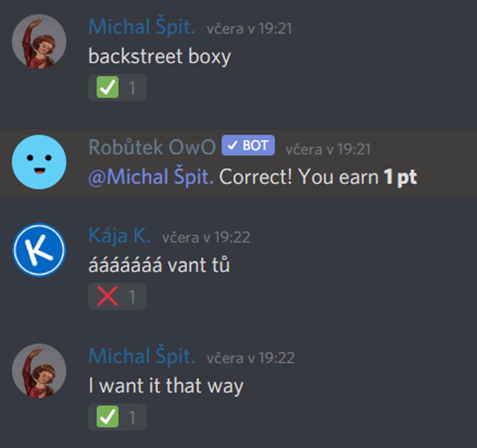This screenshot has width=477, height=448.
Task: Open Michal Špit. username on first message
Action: (141, 27)
